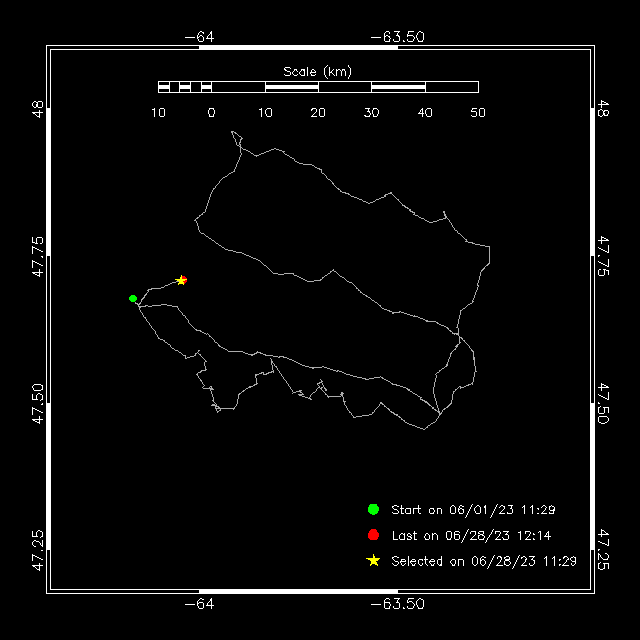
Task: Click the red circle in the legend
Action: pos(373,535)
